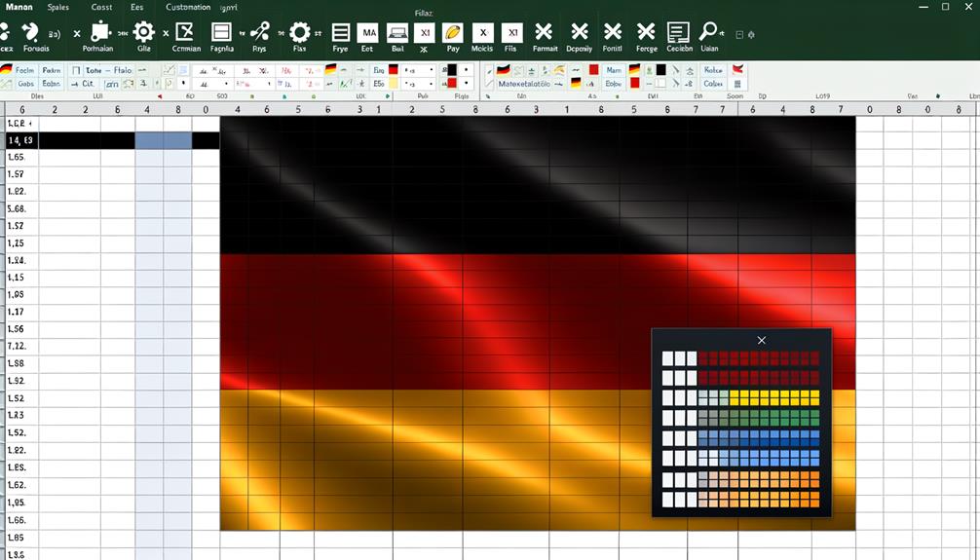Click the gear icon labeled Gile
980x560 pixels.
click(144, 33)
